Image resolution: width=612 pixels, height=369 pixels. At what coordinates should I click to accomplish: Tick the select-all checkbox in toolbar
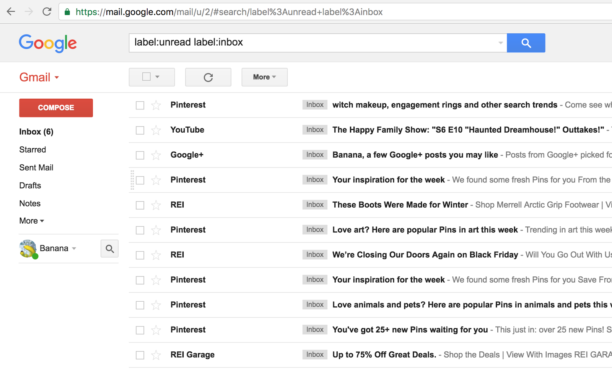[146, 77]
